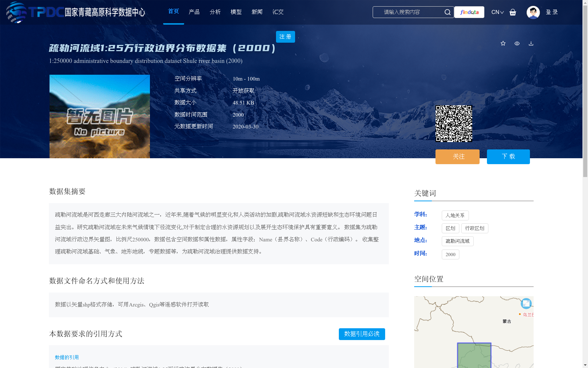Click the green extent box on map
Image resolution: width=588 pixels, height=368 pixels.
pyautogui.click(x=474, y=355)
